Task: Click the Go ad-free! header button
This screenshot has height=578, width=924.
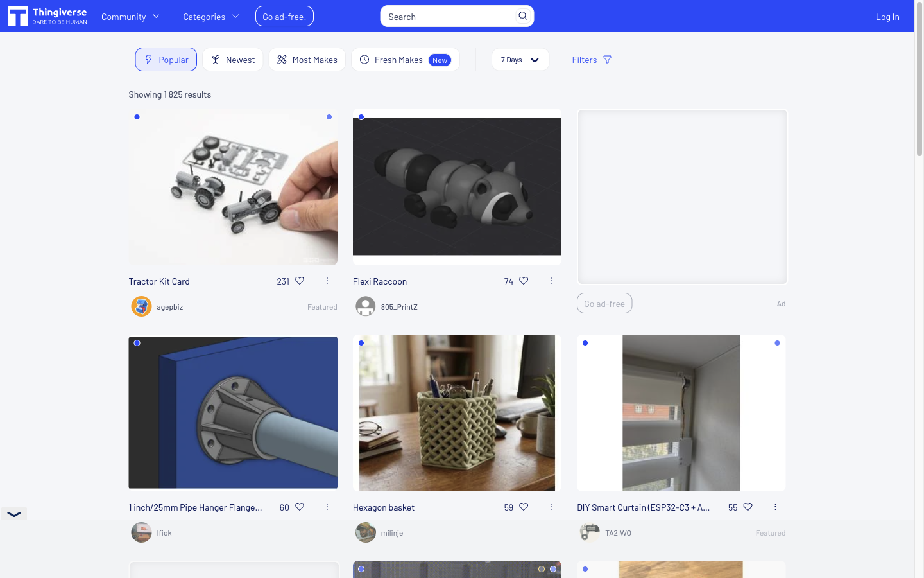Action: (x=284, y=16)
